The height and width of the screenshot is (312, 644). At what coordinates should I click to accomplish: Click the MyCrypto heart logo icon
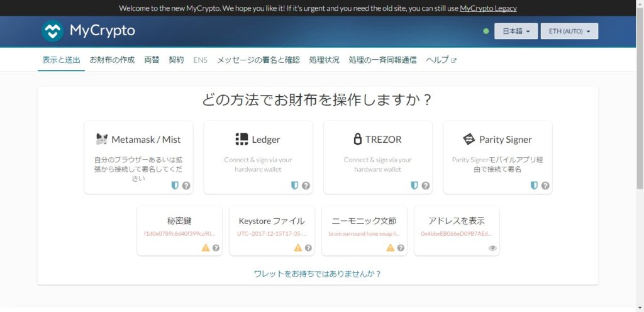(53, 31)
